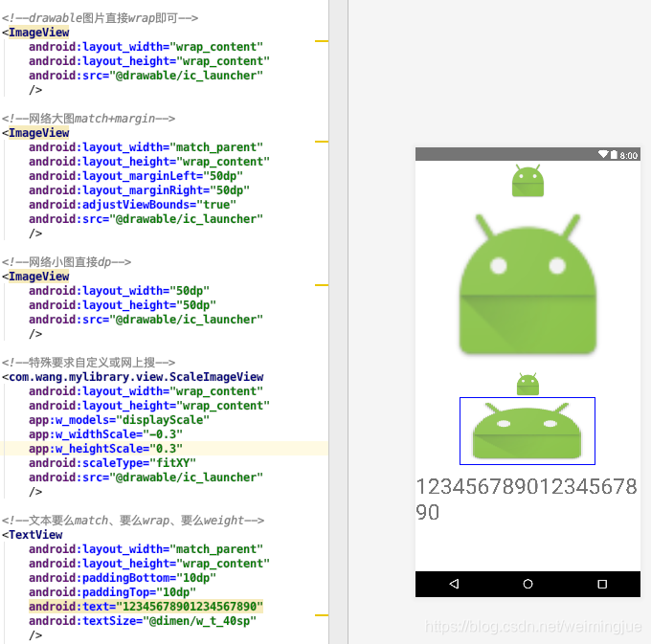
Task: Tap the Back navigation button in preview
Action: point(454,584)
